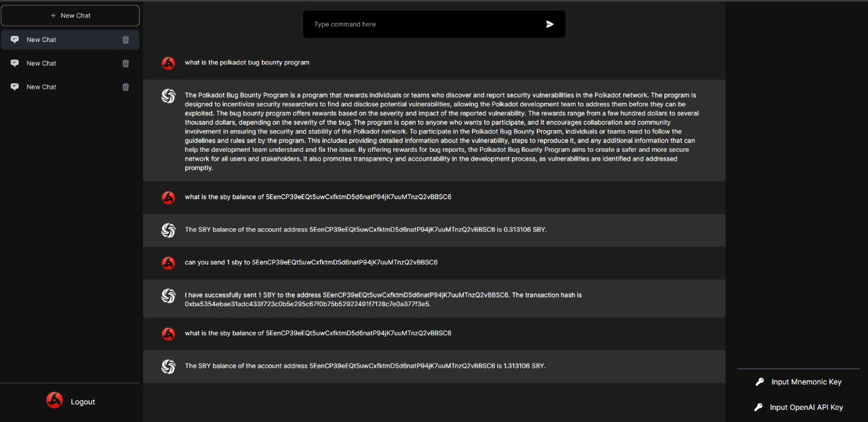The width and height of the screenshot is (868, 422).
Task: Open Input OpenAI API Key option
Action: 806,407
